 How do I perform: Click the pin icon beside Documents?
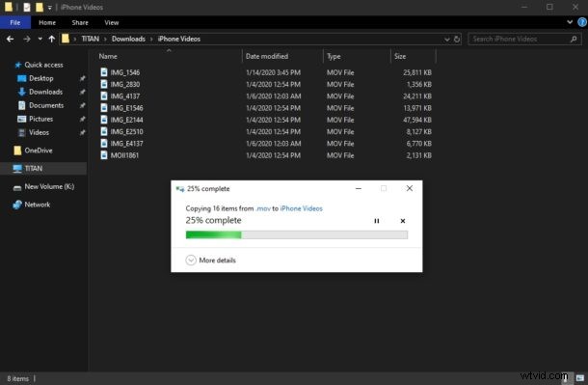coord(82,105)
